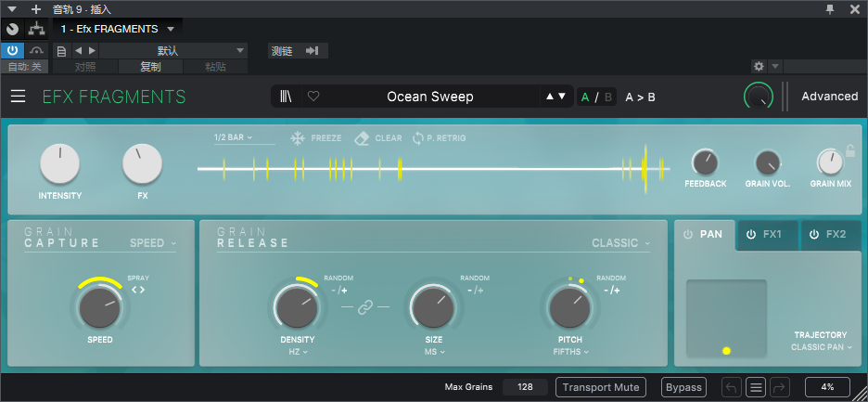Click the P. RETRIG cycle icon
Screen dimensions: 868x402
pyautogui.click(x=418, y=138)
